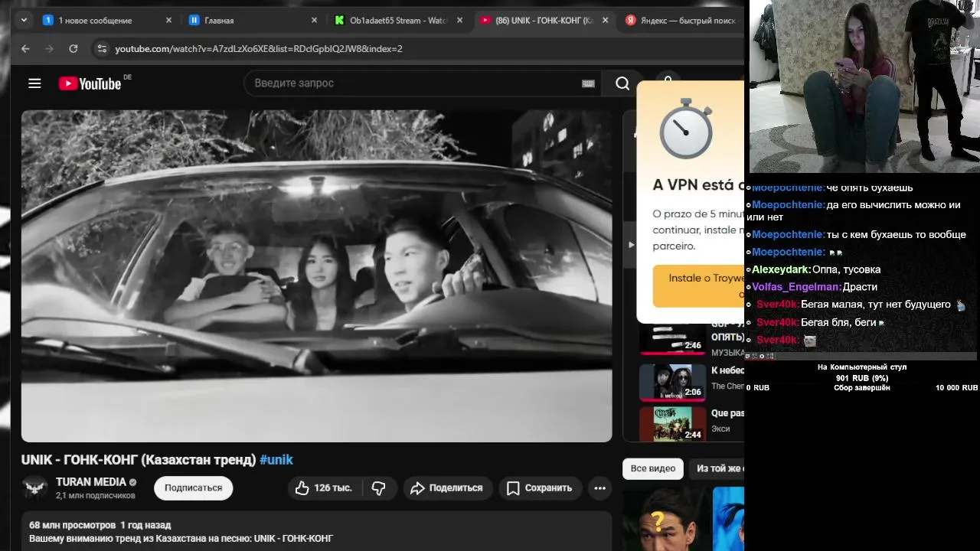Click Поделиться share button
This screenshot has height=551, width=980.
pyautogui.click(x=446, y=487)
